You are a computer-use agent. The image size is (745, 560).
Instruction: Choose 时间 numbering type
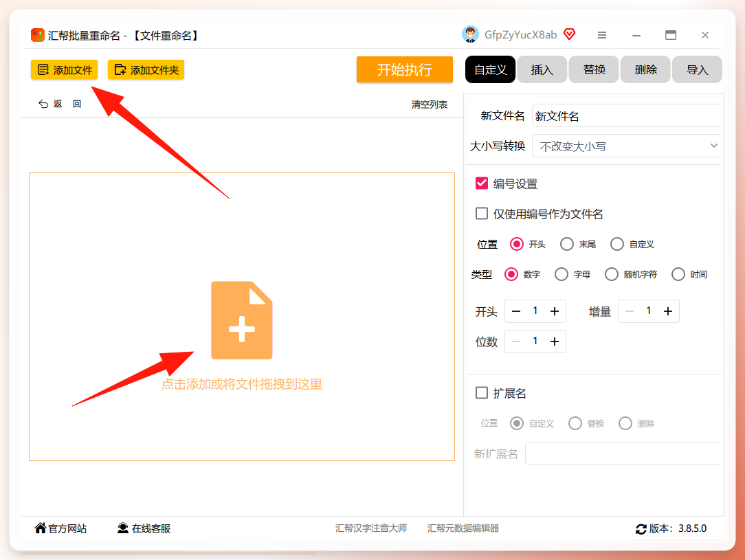click(678, 275)
